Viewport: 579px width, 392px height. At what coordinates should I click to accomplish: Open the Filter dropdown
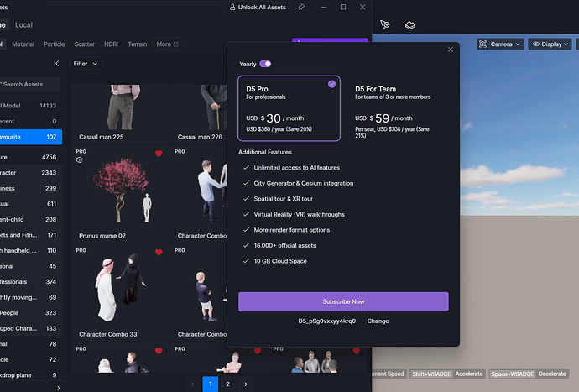click(86, 64)
